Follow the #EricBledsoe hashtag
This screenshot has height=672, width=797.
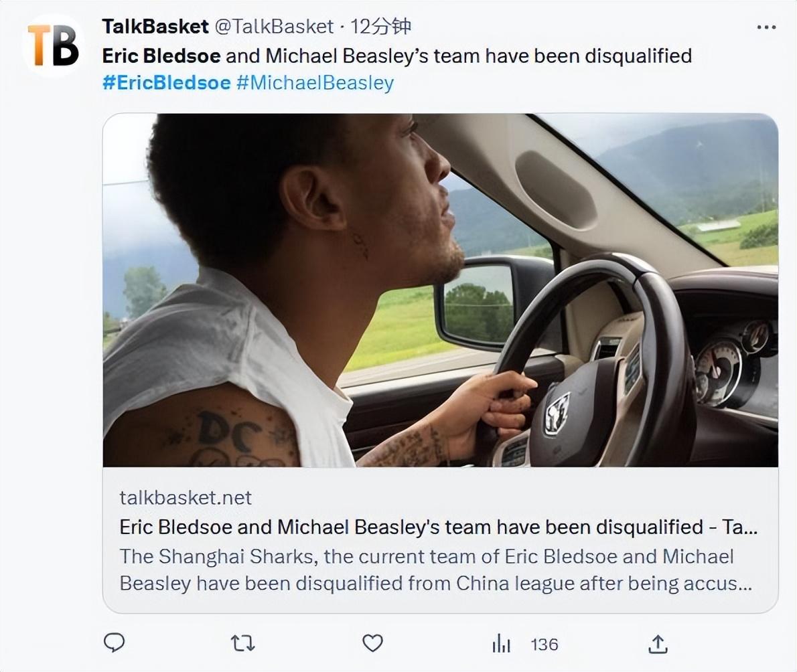[x=166, y=83]
